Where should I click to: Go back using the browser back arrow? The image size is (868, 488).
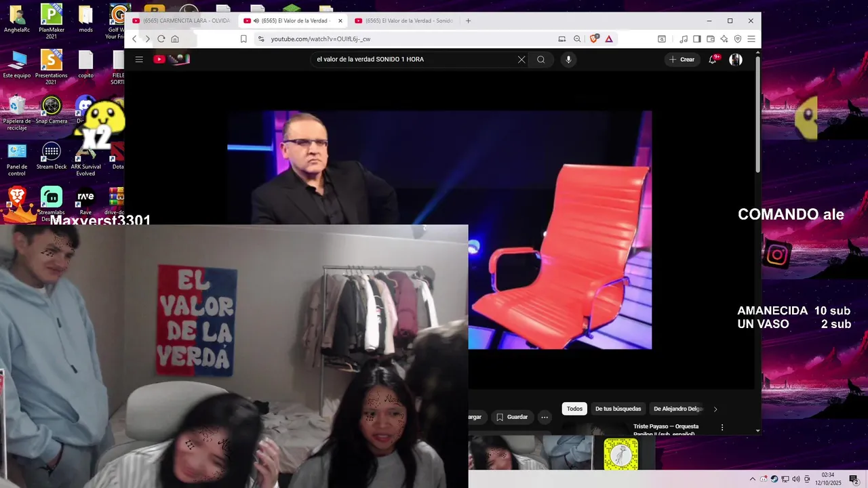tap(134, 39)
